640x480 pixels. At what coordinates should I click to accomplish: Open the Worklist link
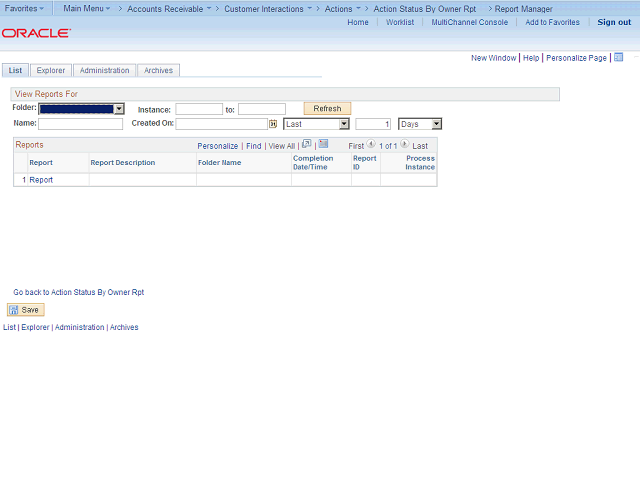(400, 22)
